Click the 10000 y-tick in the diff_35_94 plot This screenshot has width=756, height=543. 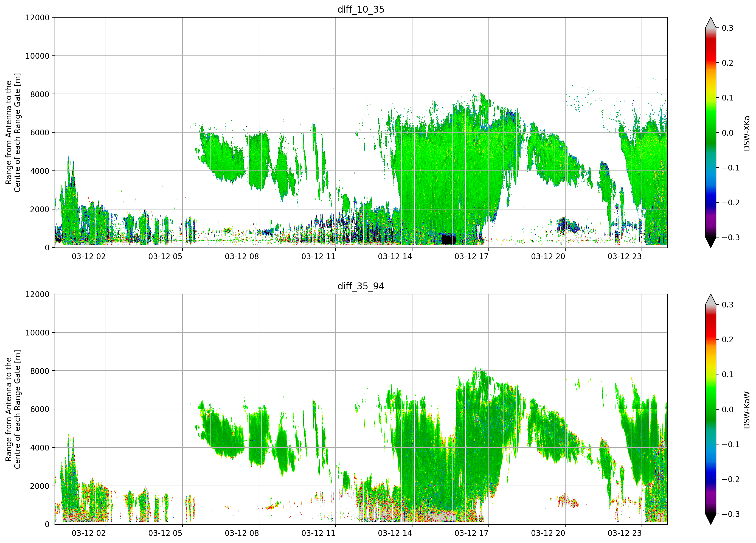(x=37, y=333)
